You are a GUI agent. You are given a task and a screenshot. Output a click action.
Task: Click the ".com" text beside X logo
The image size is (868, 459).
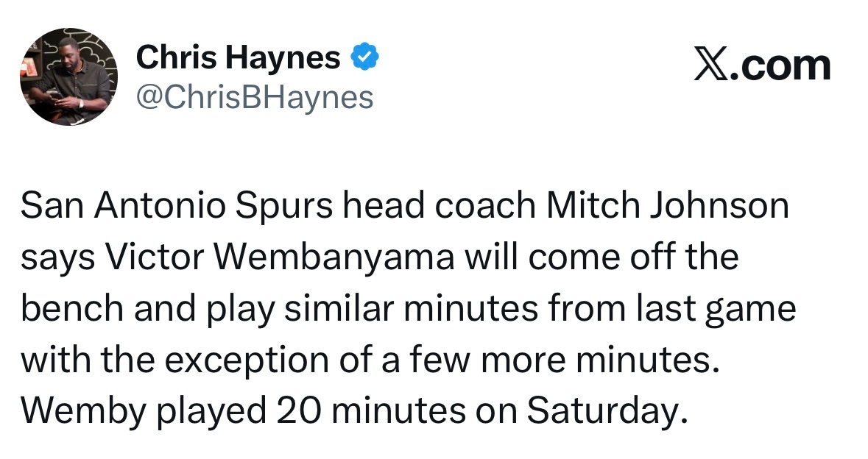pyautogui.click(x=781, y=65)
